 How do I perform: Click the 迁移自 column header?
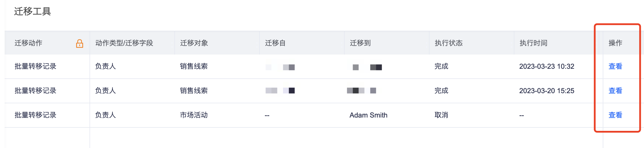[275, 43]
